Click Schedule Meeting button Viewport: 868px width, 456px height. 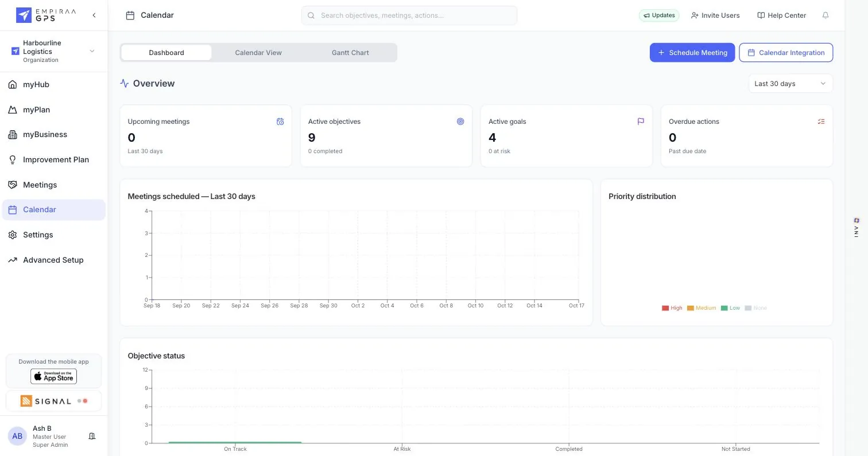pos(692,52)
